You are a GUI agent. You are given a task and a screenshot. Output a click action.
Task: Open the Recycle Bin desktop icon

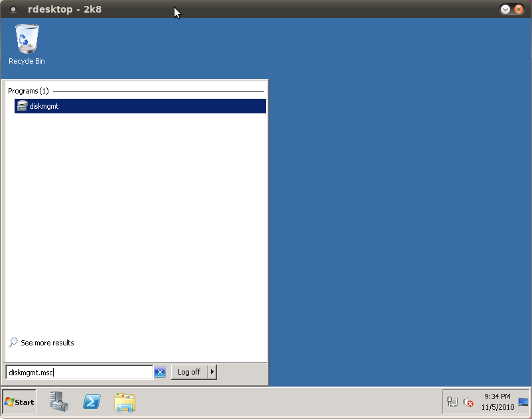click(x=27, y=44)
